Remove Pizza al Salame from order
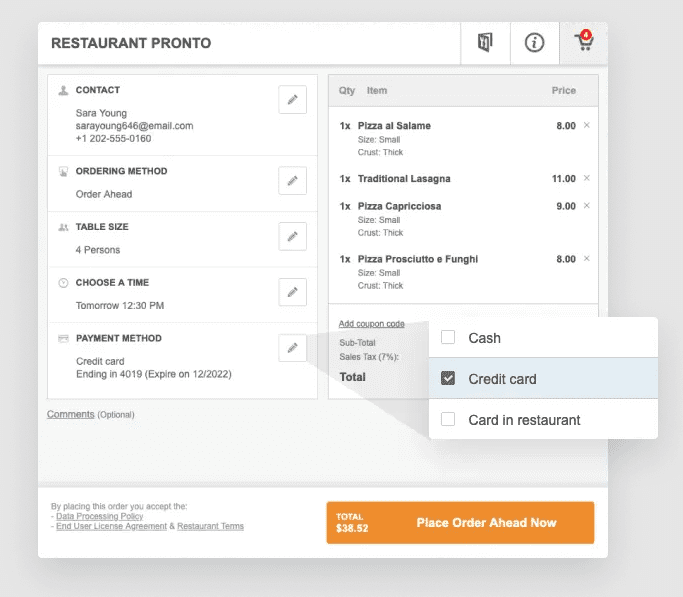This screenshot has height=597, width=683. [587, 125]
